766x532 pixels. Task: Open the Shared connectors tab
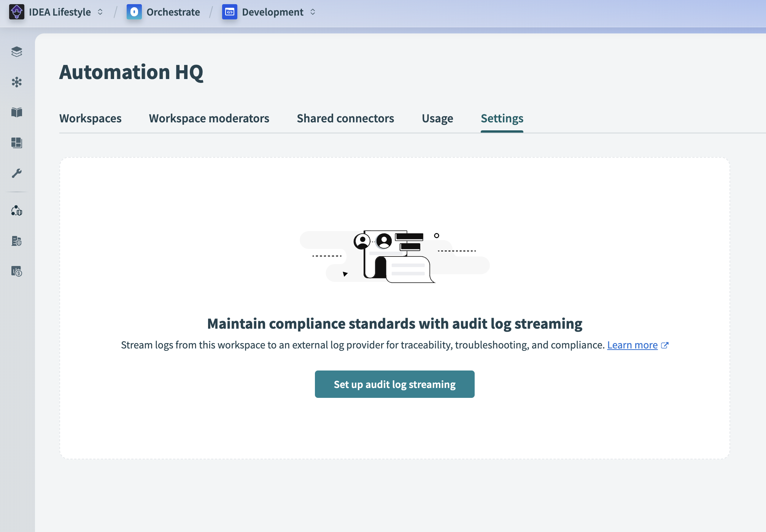[345, 119]
